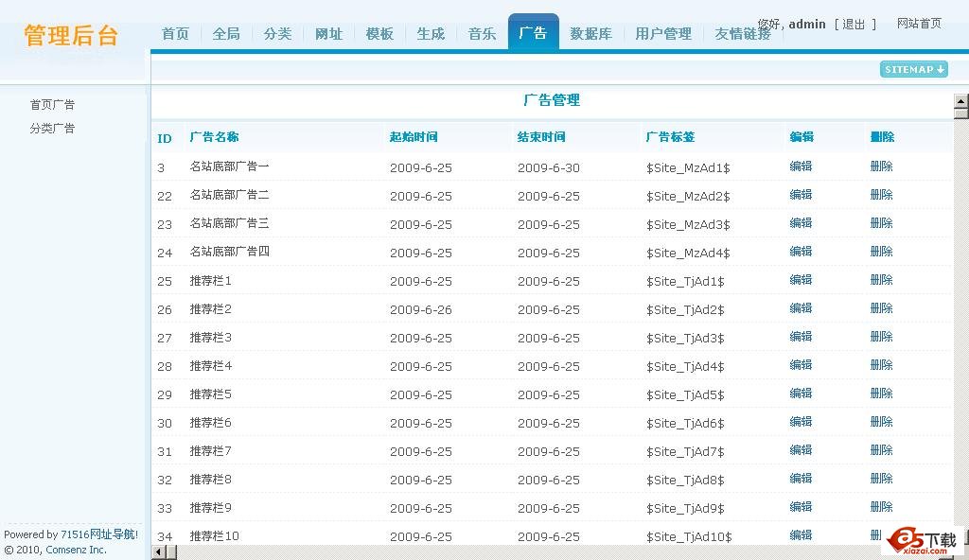Go to the 首页 navigation tab
Viewport: 969px width, 560px height.
pyautogui.click(x=175, y=33)
